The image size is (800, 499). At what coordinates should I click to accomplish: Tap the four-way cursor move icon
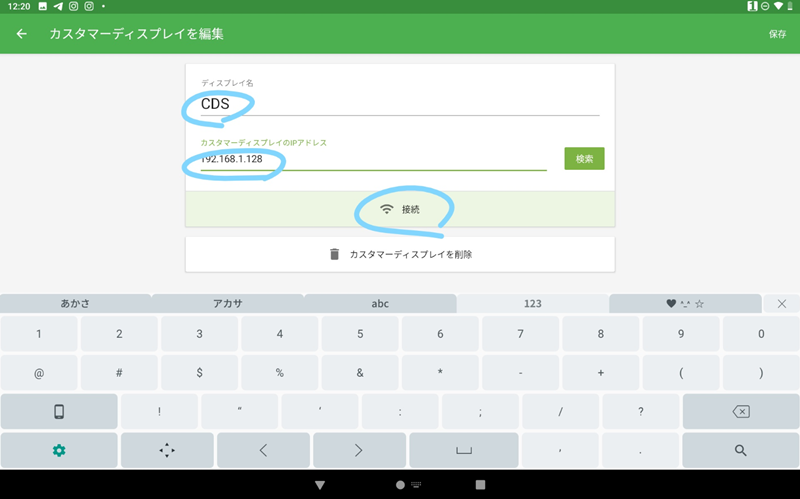167,451
